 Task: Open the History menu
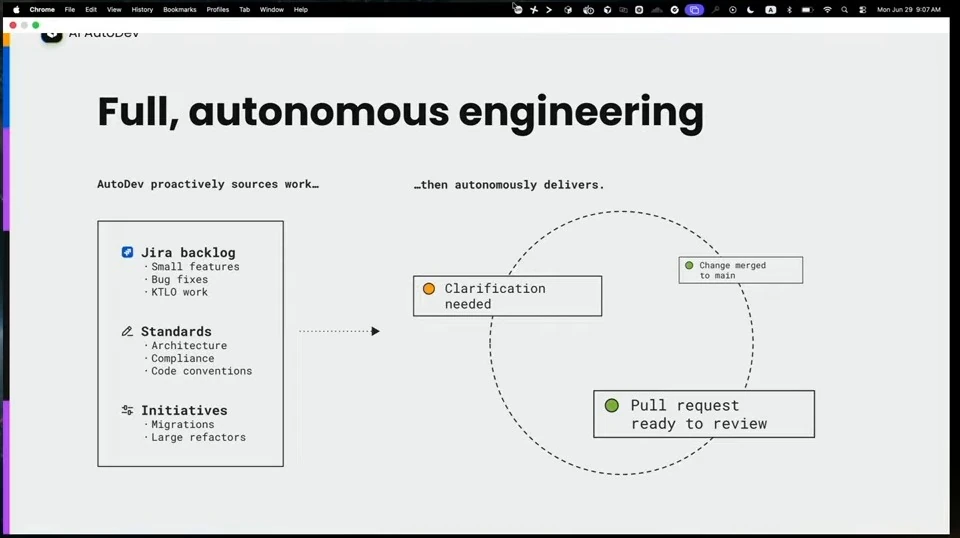[142, 9]
